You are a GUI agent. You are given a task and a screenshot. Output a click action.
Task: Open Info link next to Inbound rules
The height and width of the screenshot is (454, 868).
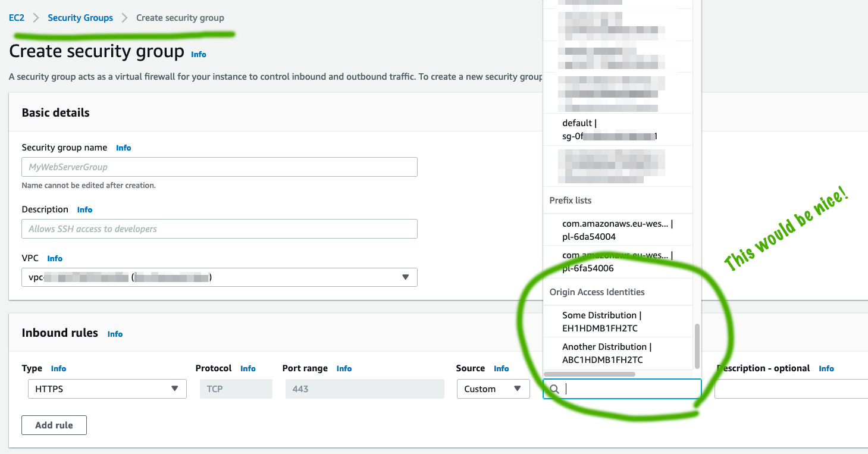click(x=115, y=334)
